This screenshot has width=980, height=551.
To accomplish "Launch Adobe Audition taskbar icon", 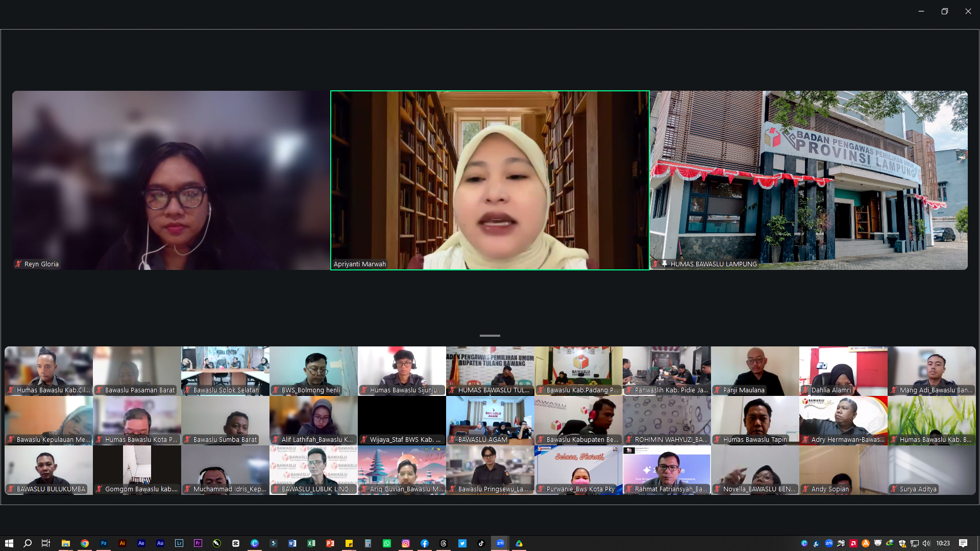I will (160, 543).
